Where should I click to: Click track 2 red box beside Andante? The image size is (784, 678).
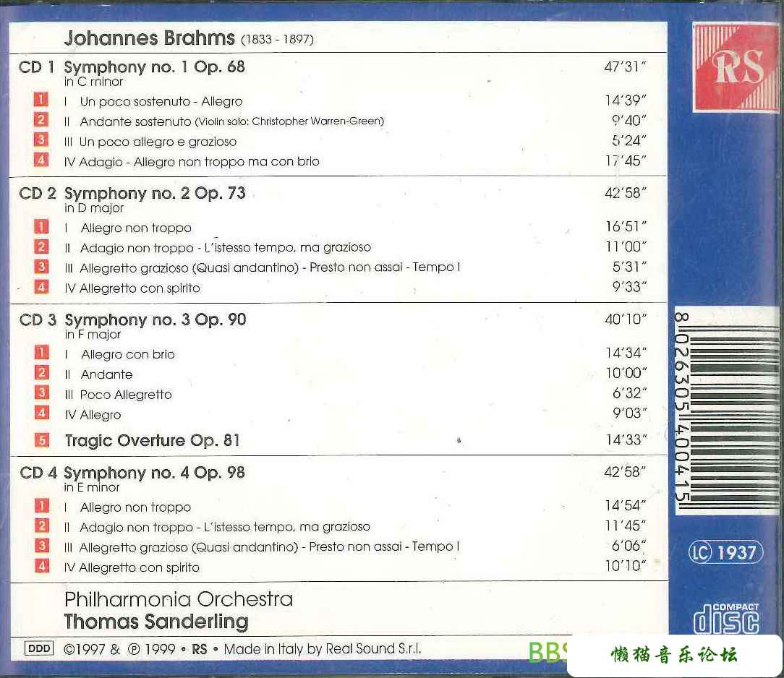tap(41, 372)
